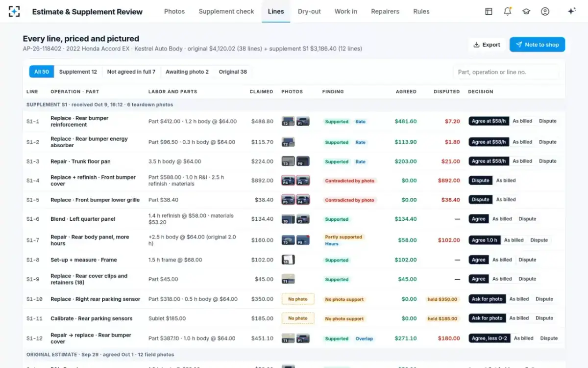The image size is (588, 368).
Task: Go to the Dry-out tab
Action: click(x=309, y=11)
